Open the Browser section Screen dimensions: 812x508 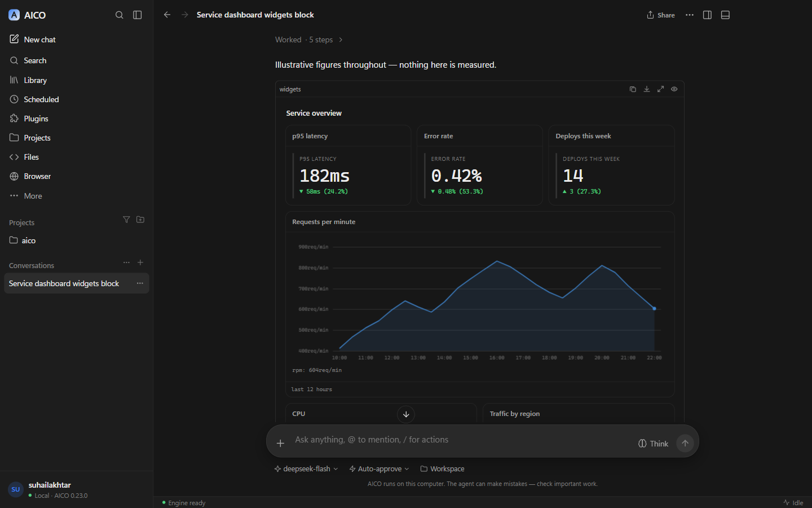pos(77,176)
